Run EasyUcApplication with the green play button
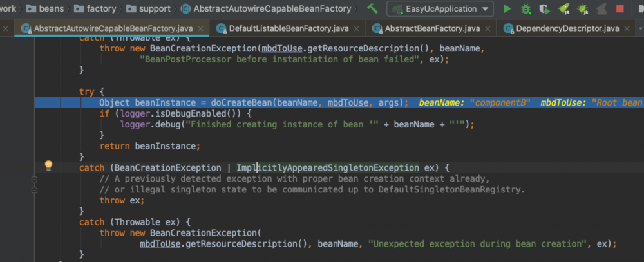Screen dimensions: 644x262 click(x=507, y=9)
